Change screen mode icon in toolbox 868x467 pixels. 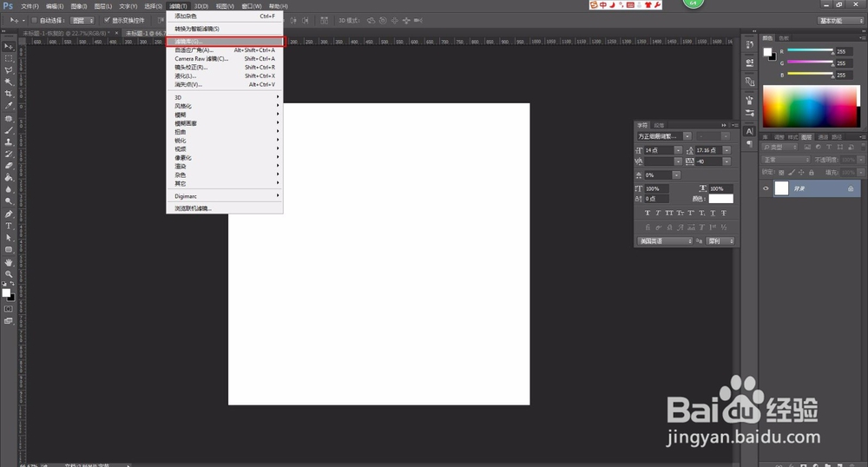tap(9, 320)
